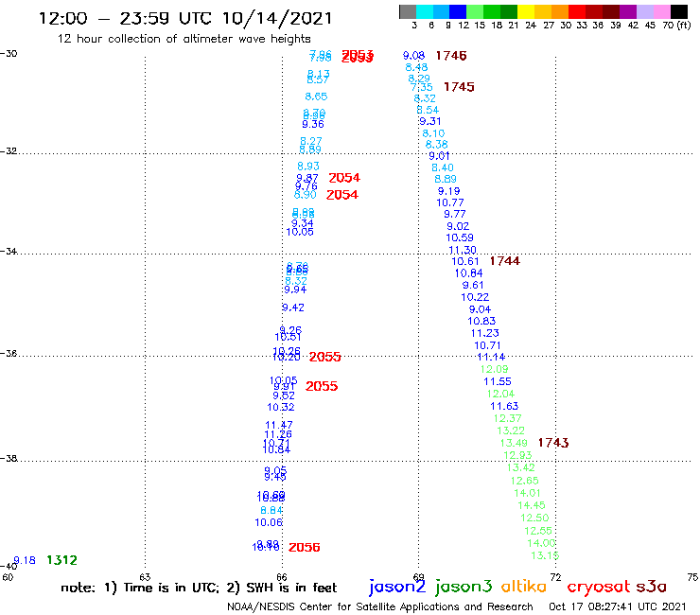Click the latitude axis label '-38'
The height and width of the screenshot is (615, 700).
point(9,458)
